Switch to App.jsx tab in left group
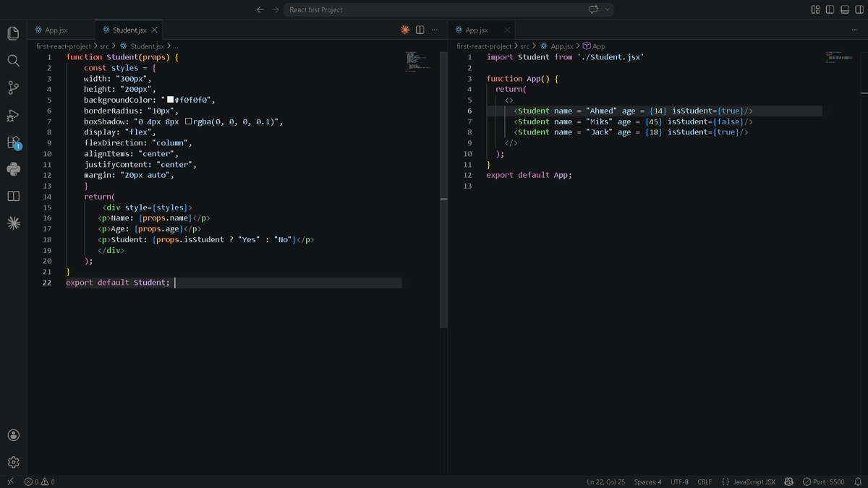The image size is (868, 488). (x=61, y=30)
